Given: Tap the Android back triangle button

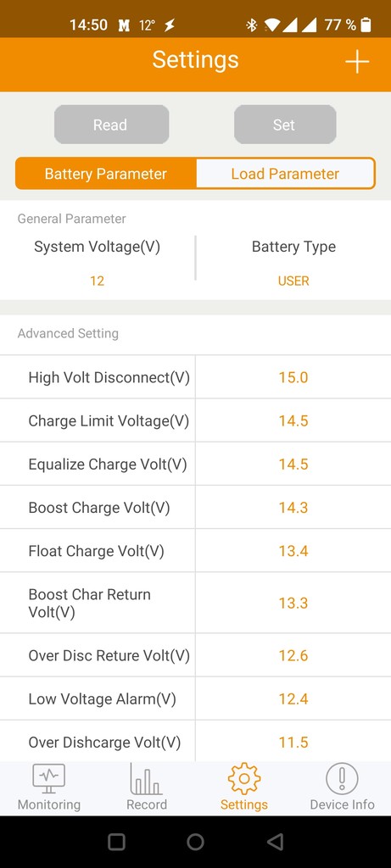Looking at the screenshot, I should click(275, 842).
